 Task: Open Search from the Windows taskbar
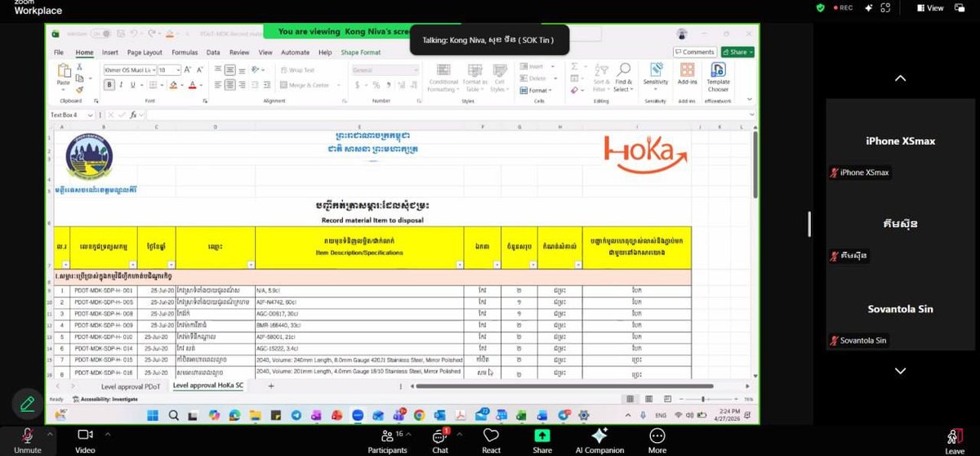[x=172, y=416]
